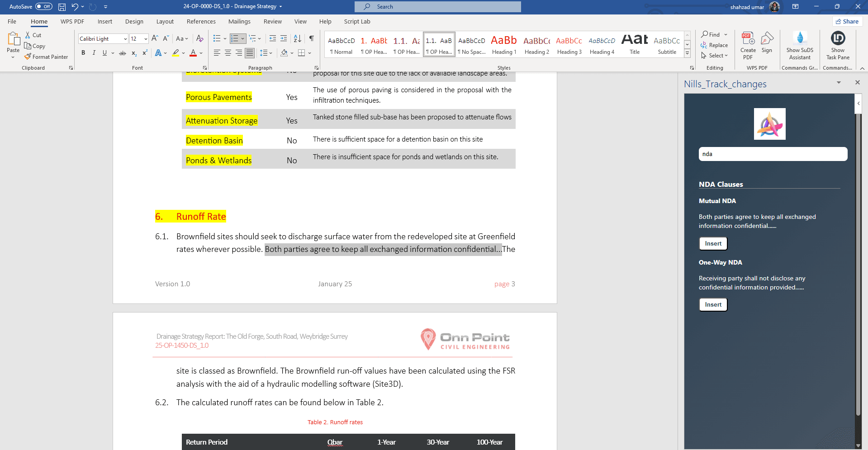Increase font size with Grow Font icon

pos(155,39)
